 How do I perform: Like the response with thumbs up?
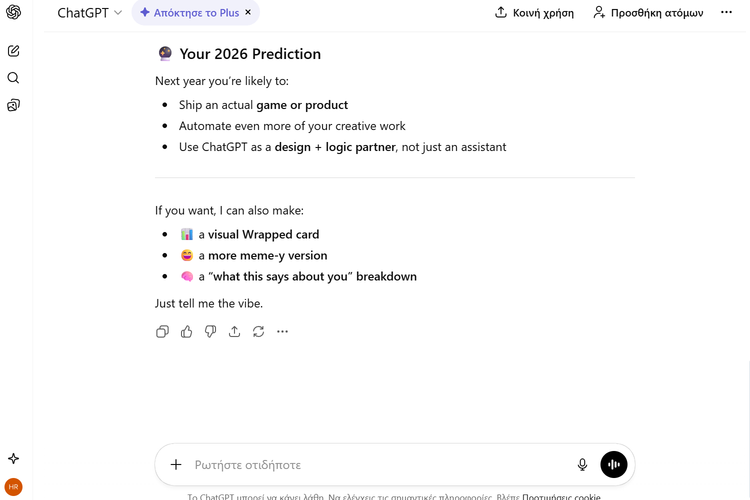pos(187,332)
